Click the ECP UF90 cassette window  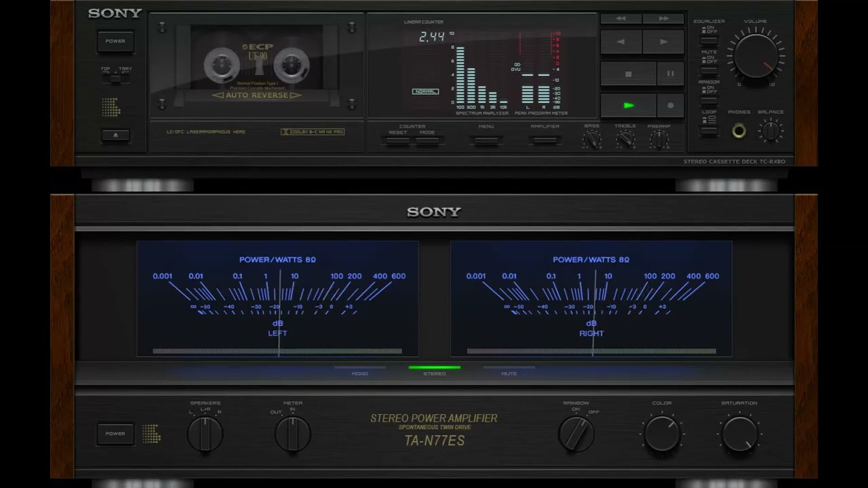(x=256, y=64)
